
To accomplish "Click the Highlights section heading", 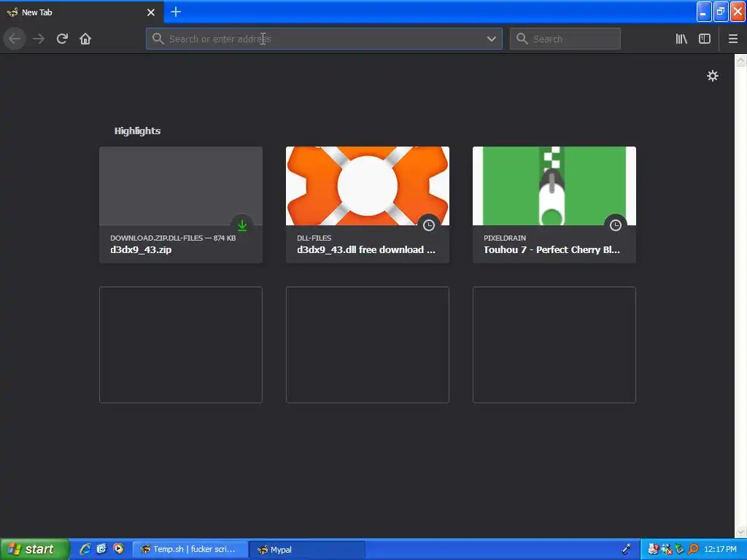I will point(137,131).
